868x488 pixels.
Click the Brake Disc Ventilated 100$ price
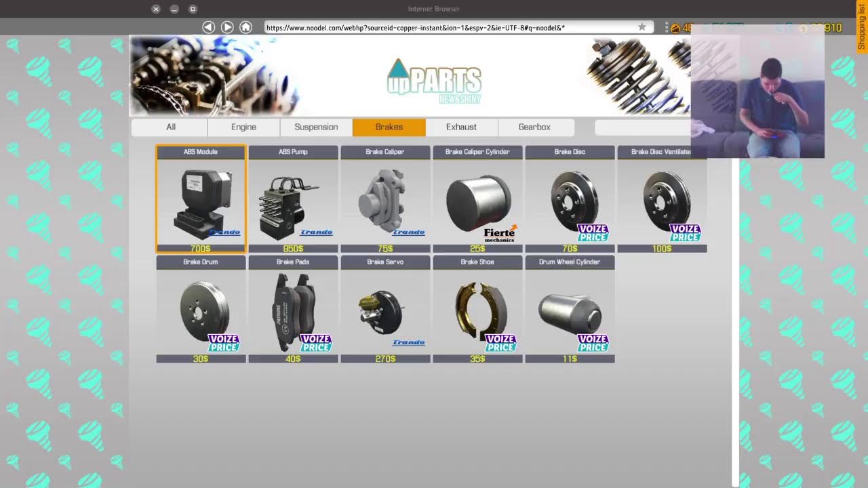point(663,249)
